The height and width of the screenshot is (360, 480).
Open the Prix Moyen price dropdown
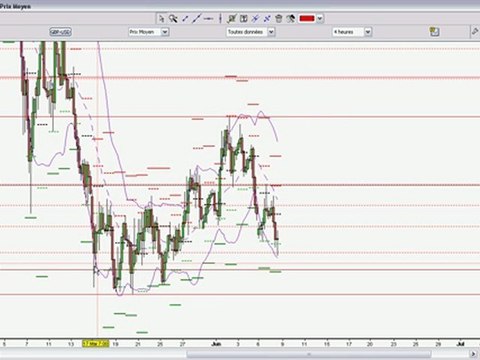[165, 32]
